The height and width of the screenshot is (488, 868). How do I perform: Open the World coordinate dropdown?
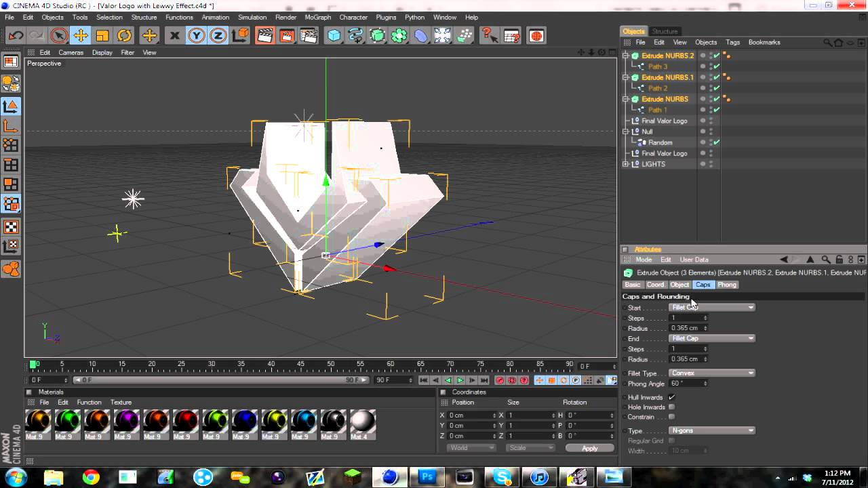[472, 448]
